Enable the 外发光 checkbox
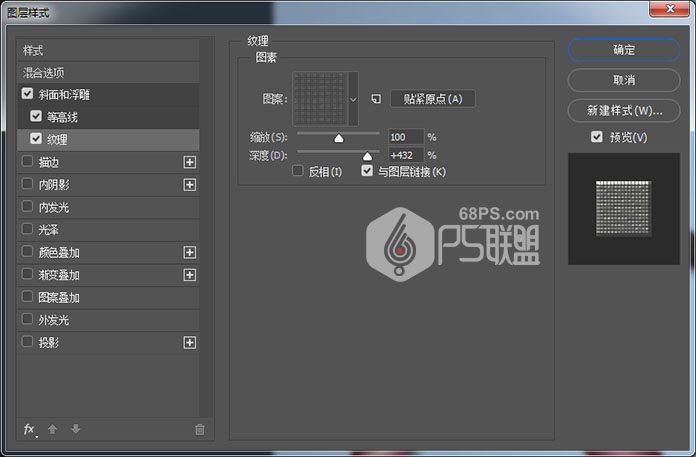This screenshot has height=457, width=696. point(27,319)
